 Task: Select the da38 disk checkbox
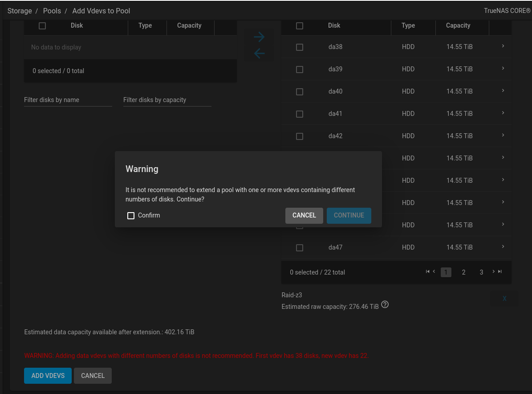tap(300, 47)
